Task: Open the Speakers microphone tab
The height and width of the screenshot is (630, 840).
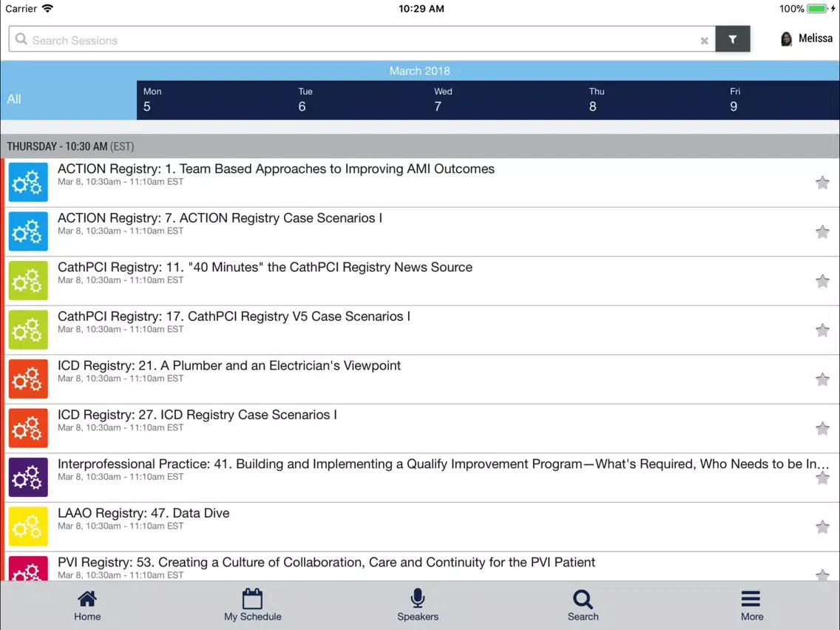Action: 418,606
